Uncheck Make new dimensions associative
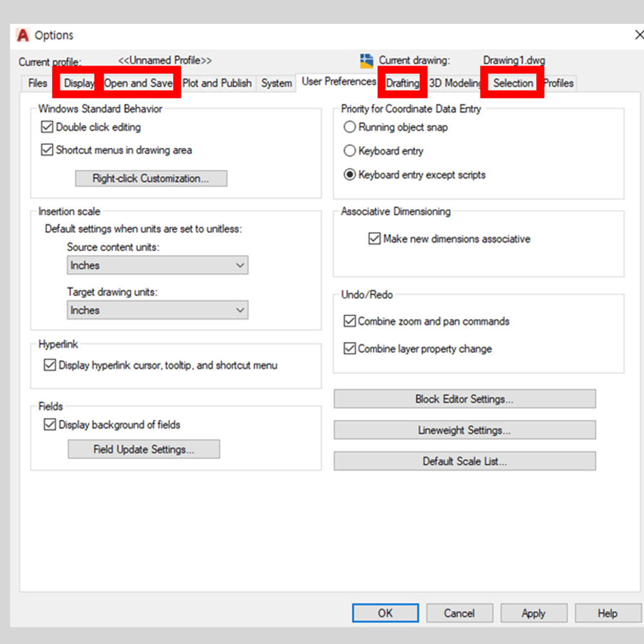Viewport: 644px width, 644px height. click(x=374, y=239)
